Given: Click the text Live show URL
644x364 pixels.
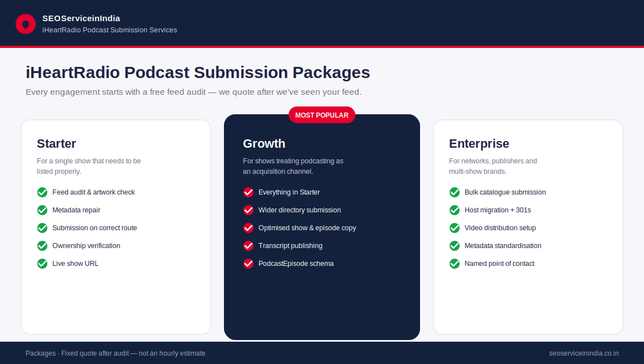Looking at the screenshot, I should pos(76,263).
